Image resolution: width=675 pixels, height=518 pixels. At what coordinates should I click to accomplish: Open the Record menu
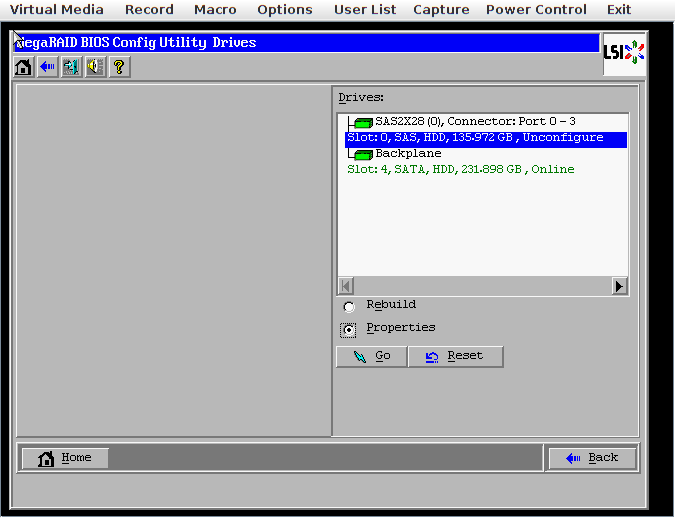[x=149, y=9]
